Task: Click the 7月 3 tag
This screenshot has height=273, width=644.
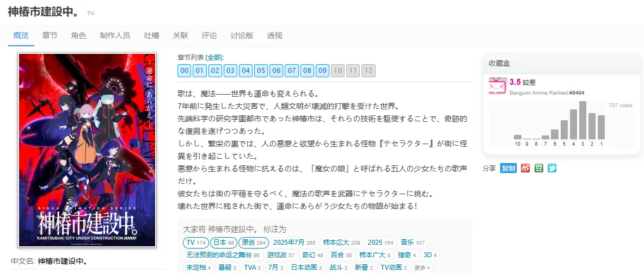Action: tap(276, 268)
